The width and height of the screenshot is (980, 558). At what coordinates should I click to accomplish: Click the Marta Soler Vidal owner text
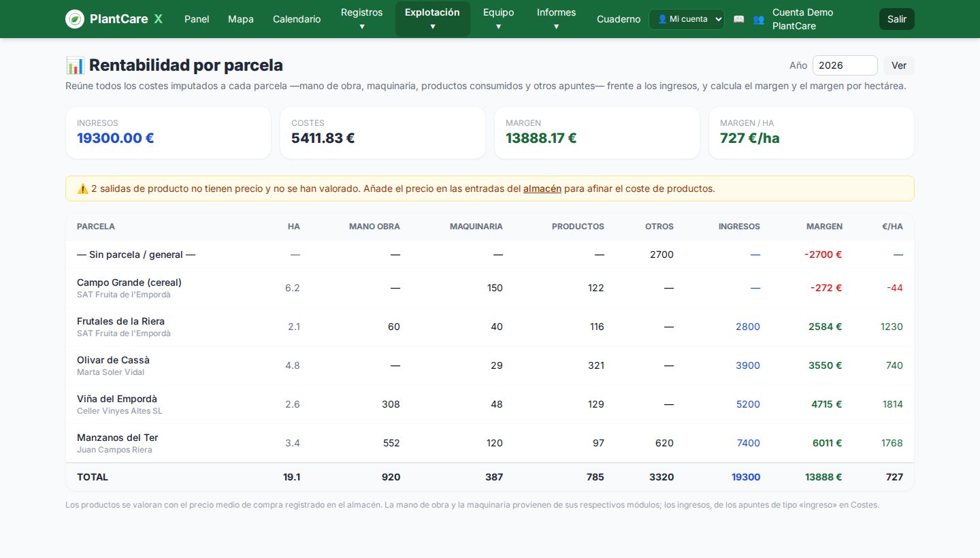[110, 372]
